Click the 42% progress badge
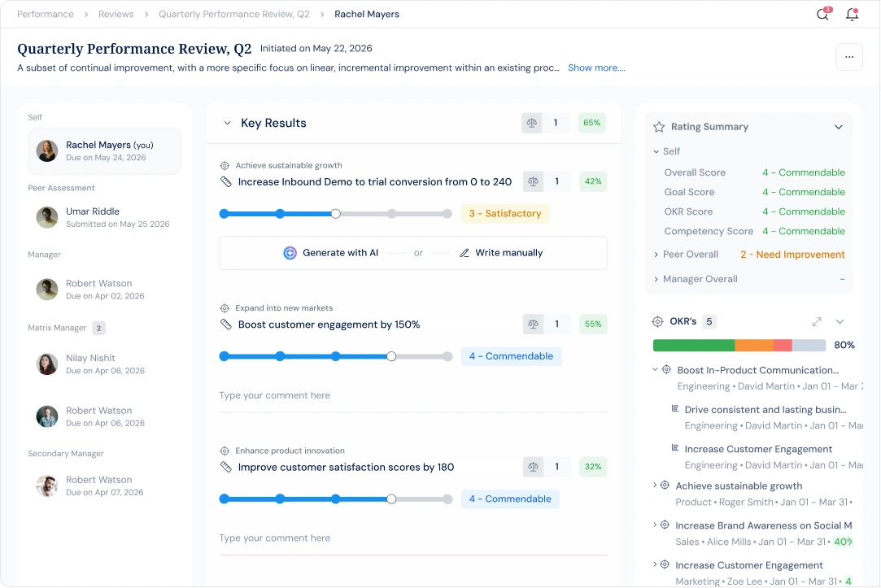 [x=593, y=181]
